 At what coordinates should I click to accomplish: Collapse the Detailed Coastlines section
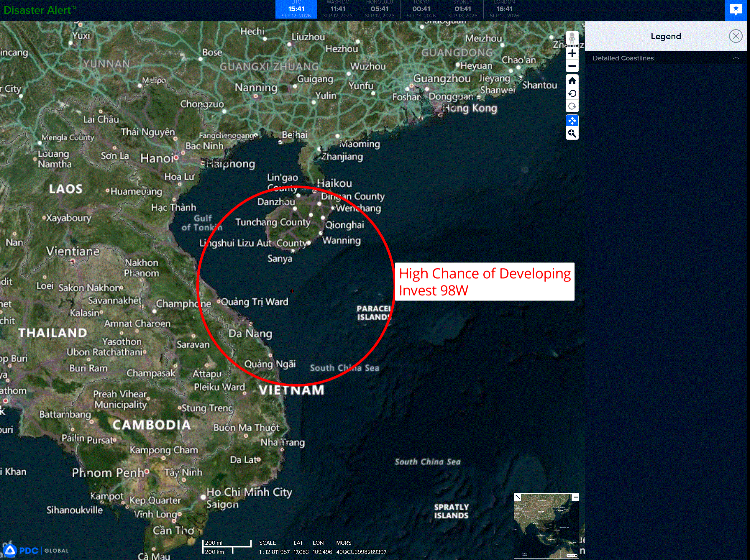(736, 58)
